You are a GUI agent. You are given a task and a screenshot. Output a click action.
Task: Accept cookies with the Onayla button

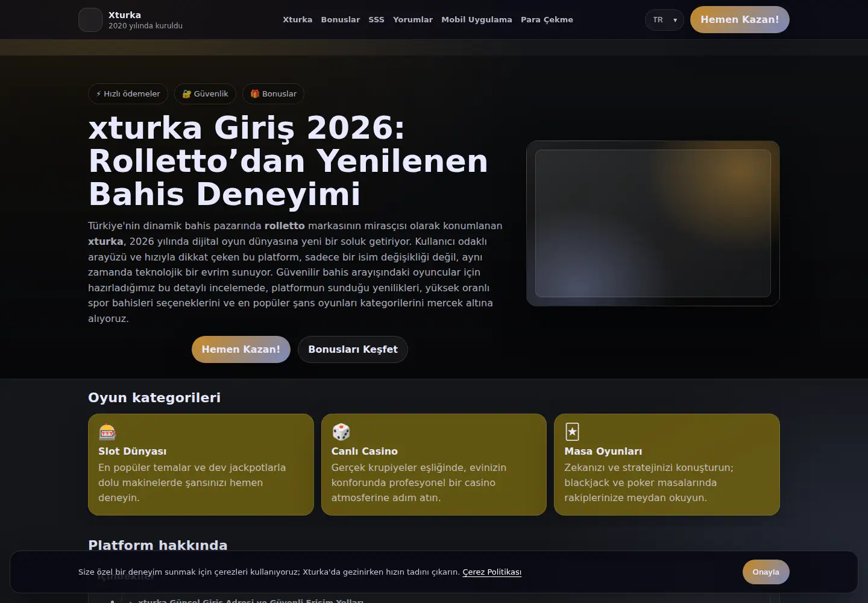click(x=766, y=572)
